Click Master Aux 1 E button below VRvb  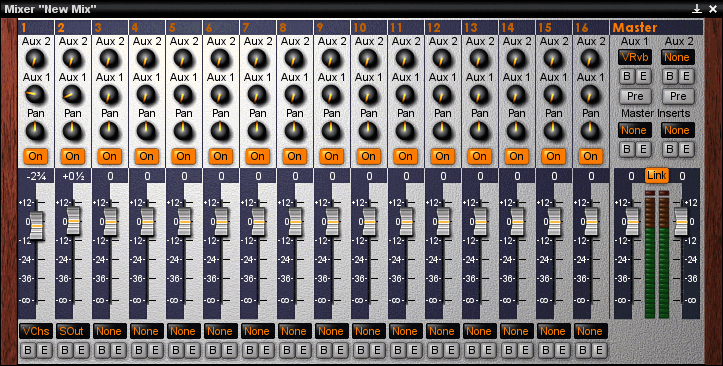(643, 76)
